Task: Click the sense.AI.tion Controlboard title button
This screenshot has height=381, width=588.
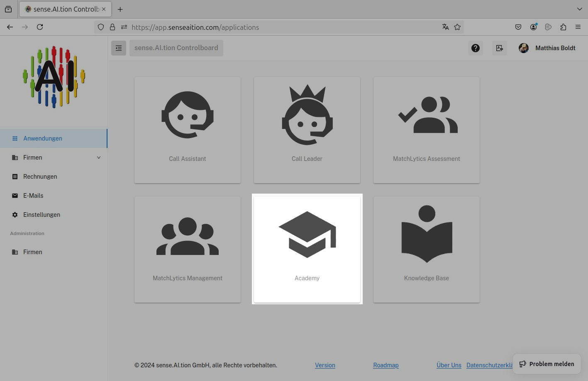Action: 176,48
